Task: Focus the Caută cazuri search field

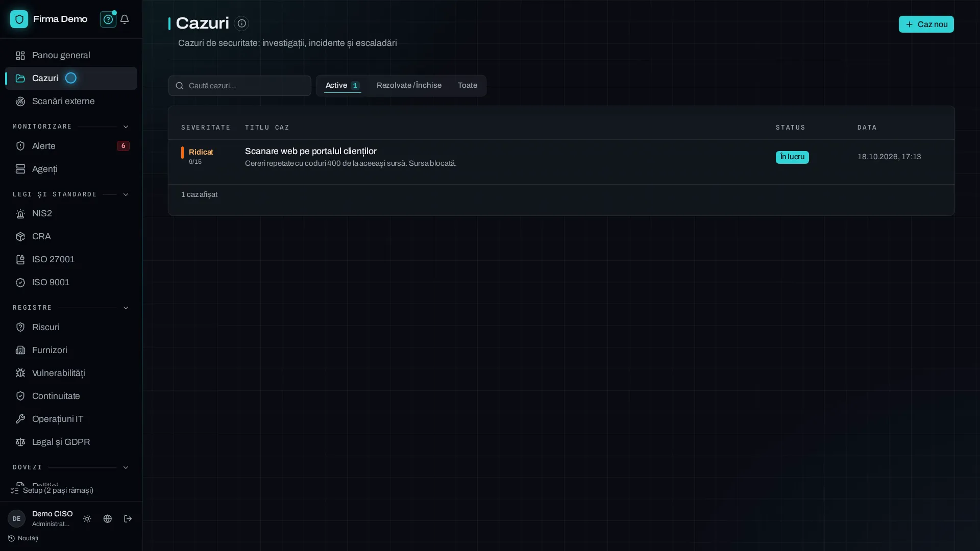Action: point(240,86)
